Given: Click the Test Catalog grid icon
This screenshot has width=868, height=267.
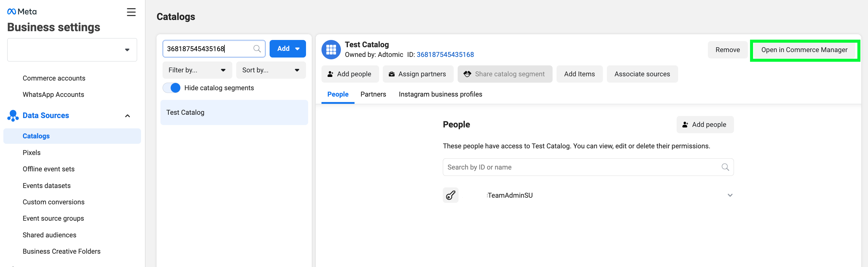Looking at the screenshot, I should point(331,49).
